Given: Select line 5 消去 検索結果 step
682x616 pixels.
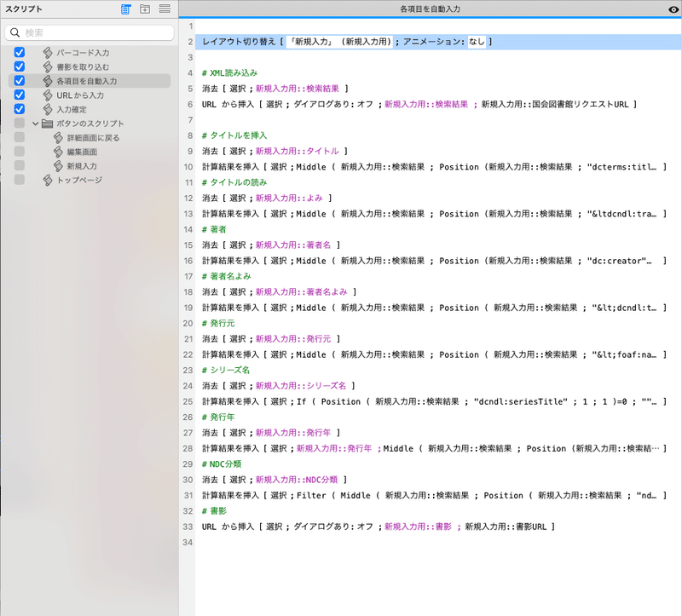Looking at the screenshot, I should coord(275,89).
